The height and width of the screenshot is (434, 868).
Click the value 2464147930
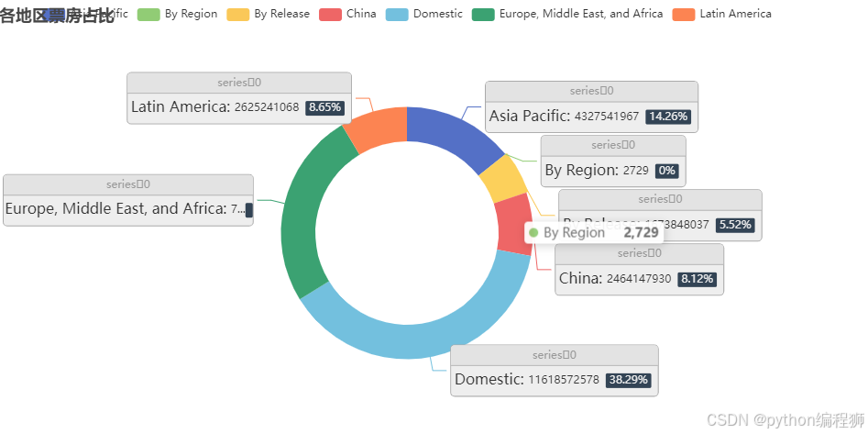point(639,279)
